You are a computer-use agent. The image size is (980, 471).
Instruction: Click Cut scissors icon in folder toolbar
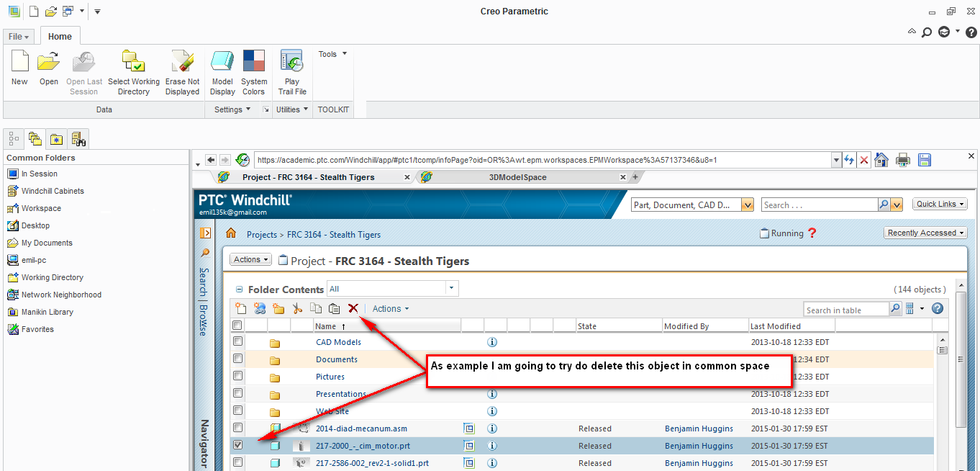[297, 308]
